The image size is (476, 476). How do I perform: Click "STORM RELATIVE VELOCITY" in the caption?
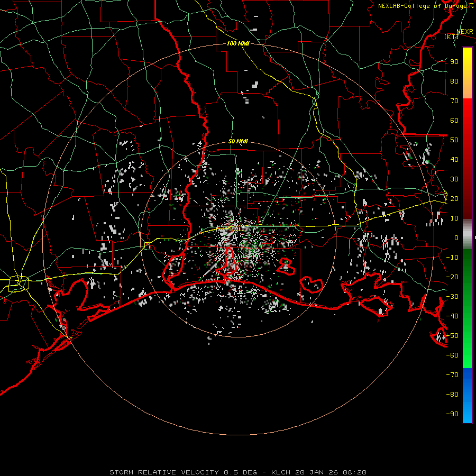click(164, 472)
